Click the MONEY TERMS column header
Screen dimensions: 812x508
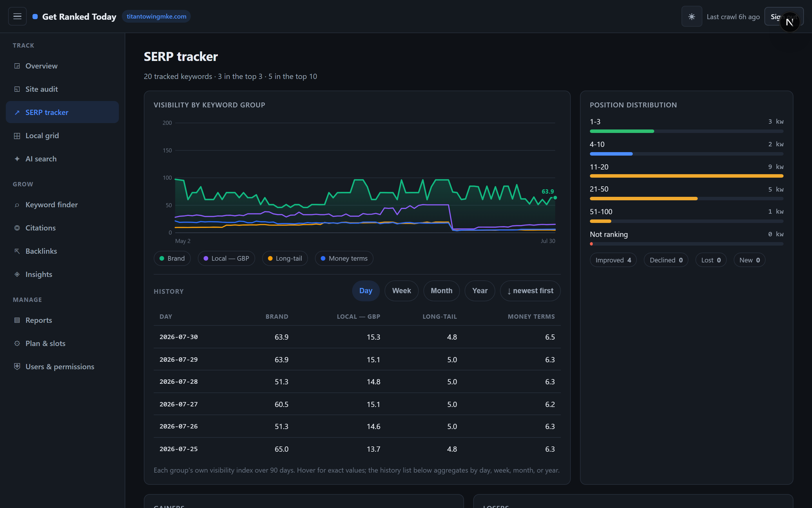pyautogui.click(x=531, y=316)
